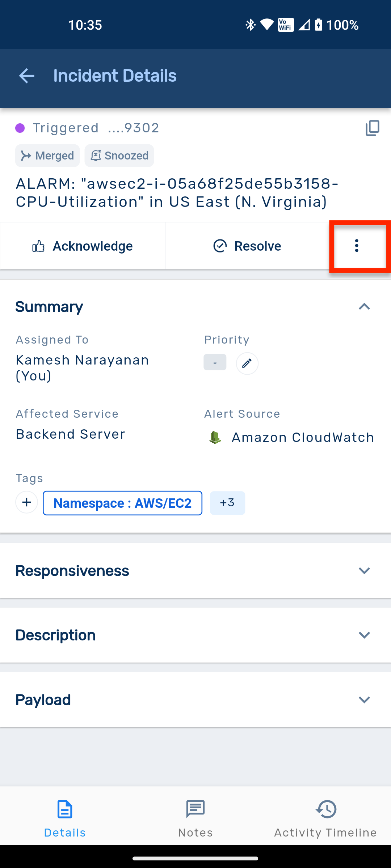Tap the Amazon CloudWatch source icon
The image size is (391, 868).
tap(215, 438)
